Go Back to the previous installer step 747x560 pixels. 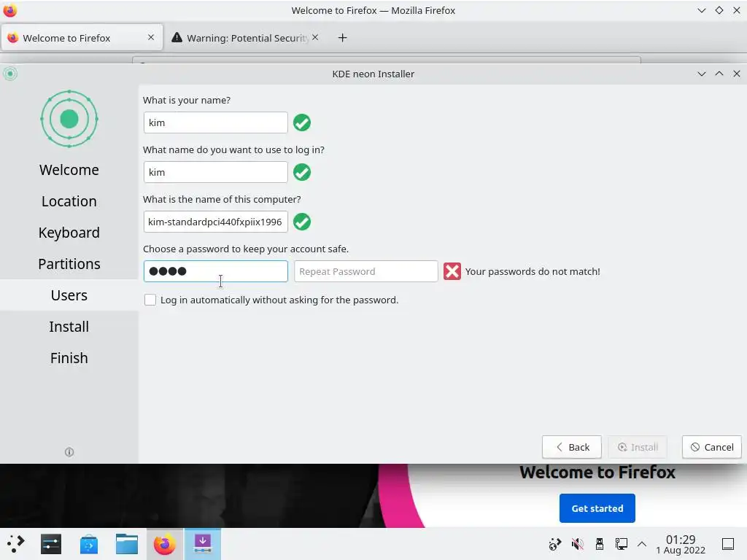(572, 447)
